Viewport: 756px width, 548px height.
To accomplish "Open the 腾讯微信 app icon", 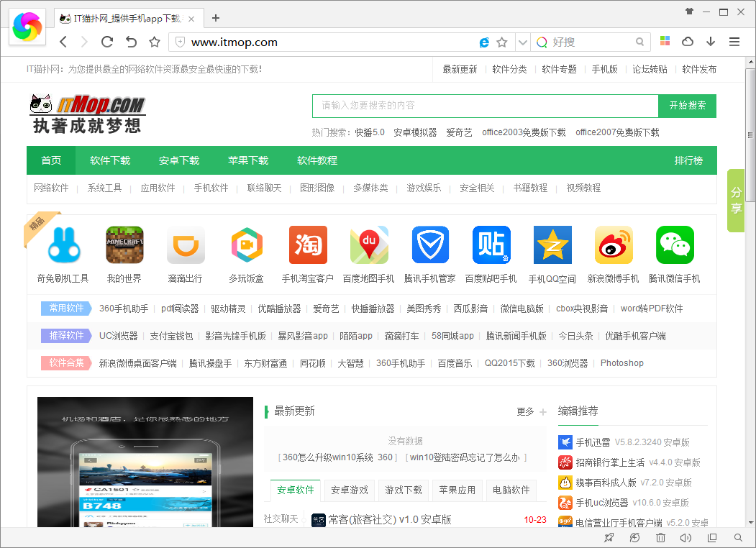I will [675, 245].
